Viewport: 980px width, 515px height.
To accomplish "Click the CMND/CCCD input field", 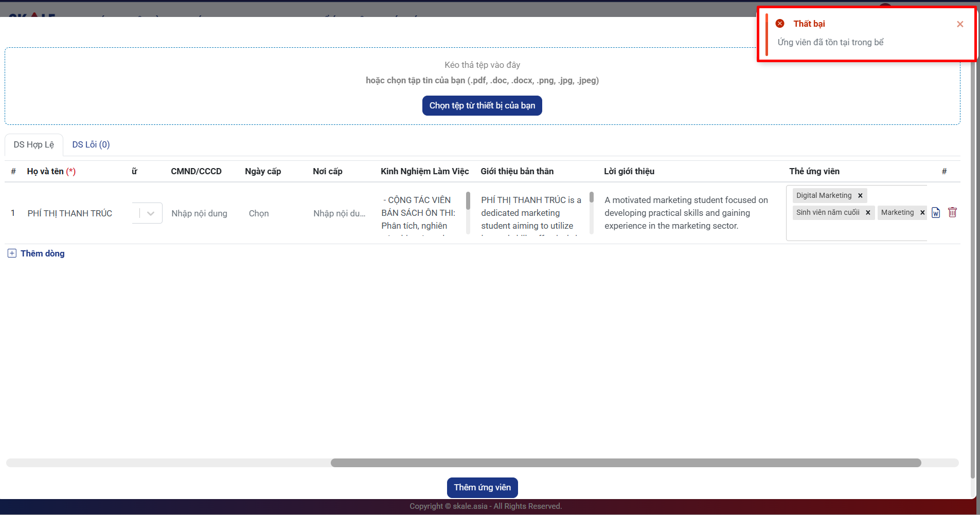I will pos(200,213).
